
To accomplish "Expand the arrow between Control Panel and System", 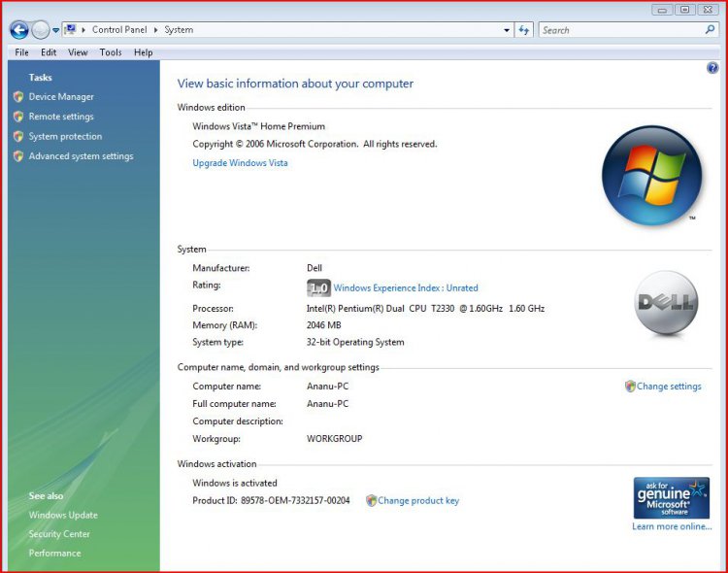I will point(155,30).
